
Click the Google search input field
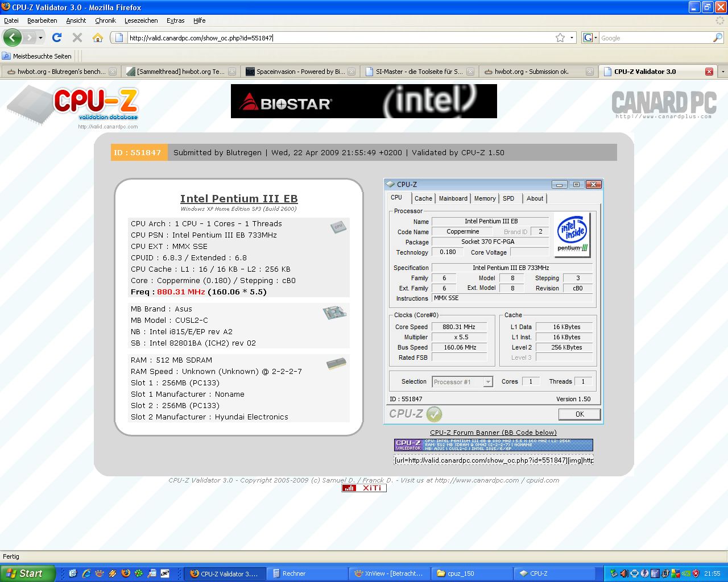click(655, 38)
